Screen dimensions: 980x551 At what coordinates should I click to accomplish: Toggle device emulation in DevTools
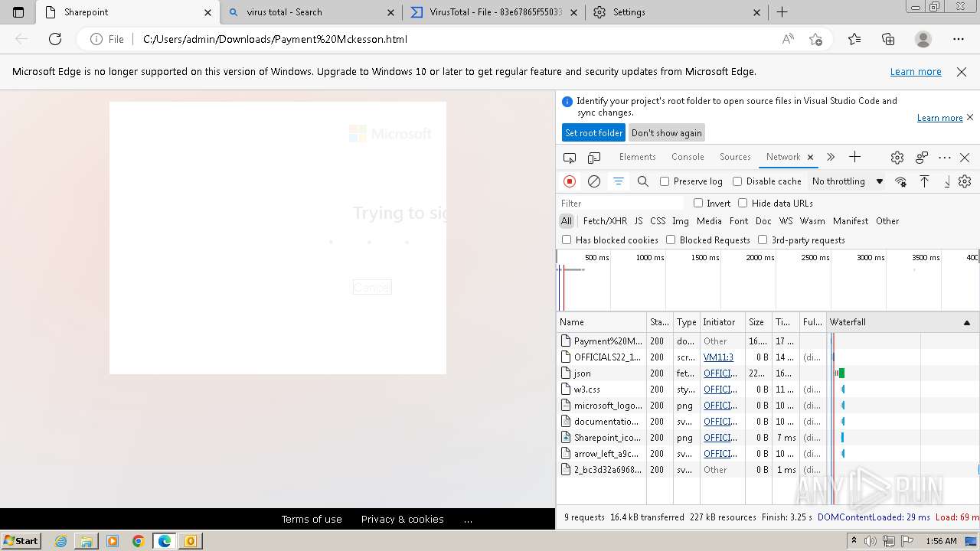coord(594,158)
